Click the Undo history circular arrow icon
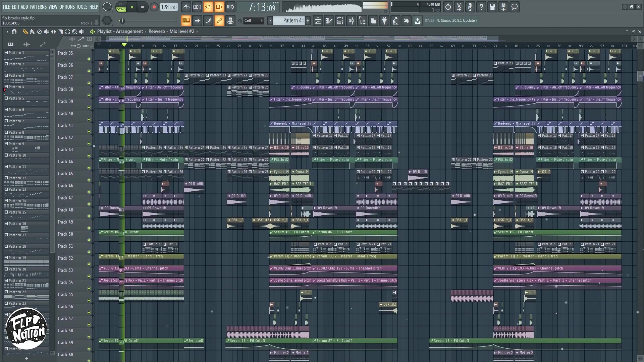The image size is (644, 362). [x=448, y=7]
